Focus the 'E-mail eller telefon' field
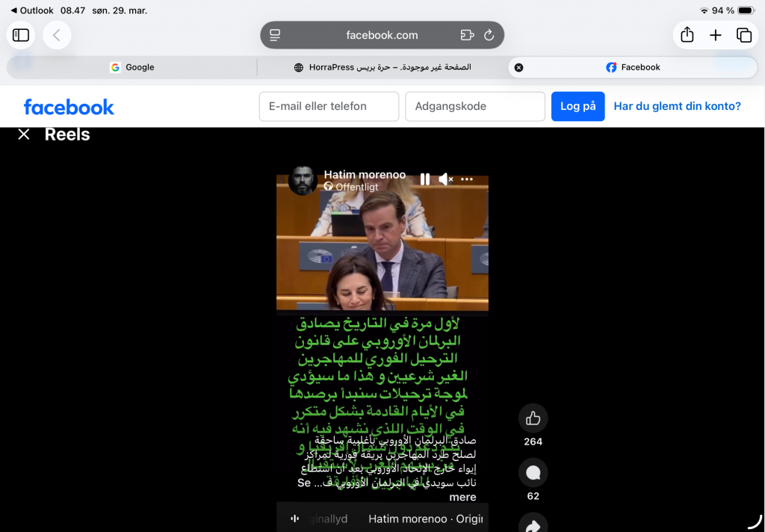Viewport: 765px width, 532px height. [x=329, y=106]
